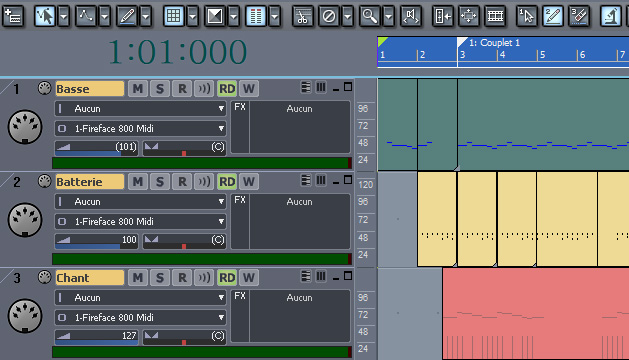Expand the Zoom tool options arrow

[389, 16]
